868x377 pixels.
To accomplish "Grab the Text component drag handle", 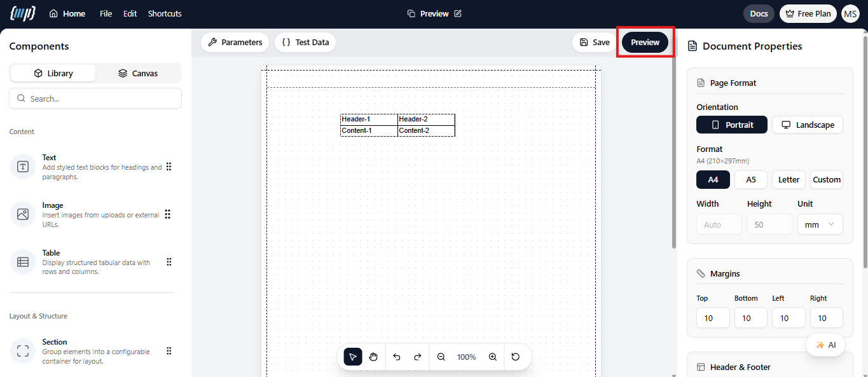I will (169, 167).
